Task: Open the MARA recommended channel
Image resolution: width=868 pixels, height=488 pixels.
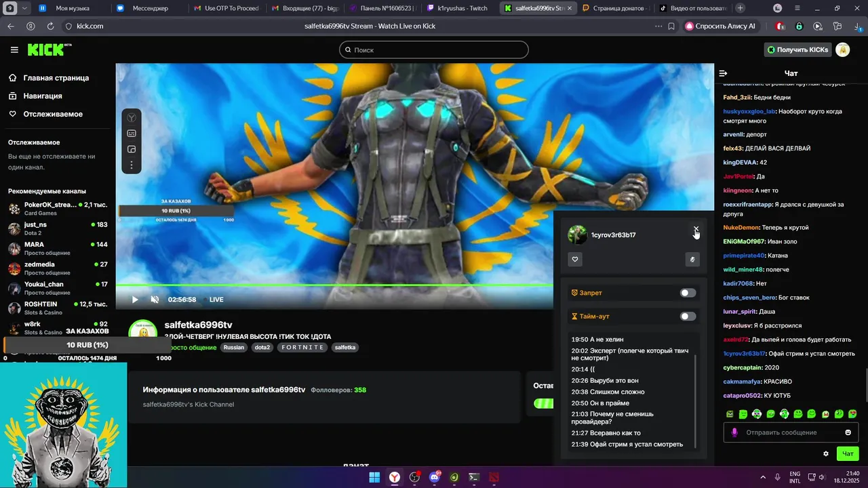Action: 58,248
